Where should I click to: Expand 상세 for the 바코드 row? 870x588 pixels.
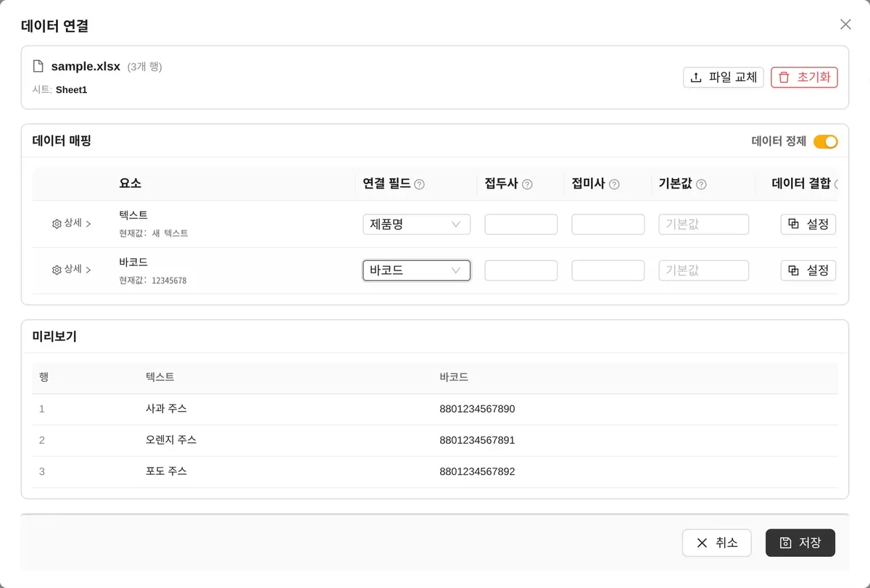point(72,269)
